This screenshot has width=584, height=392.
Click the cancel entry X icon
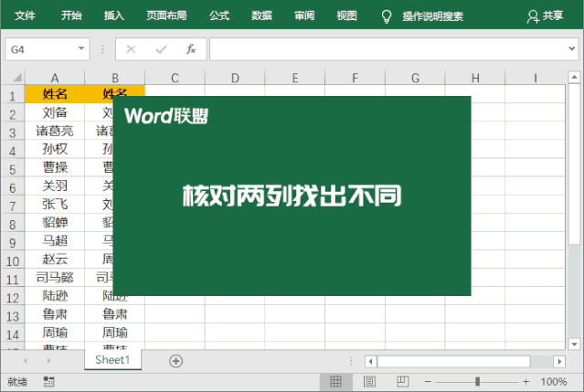(x=131, y=49)
